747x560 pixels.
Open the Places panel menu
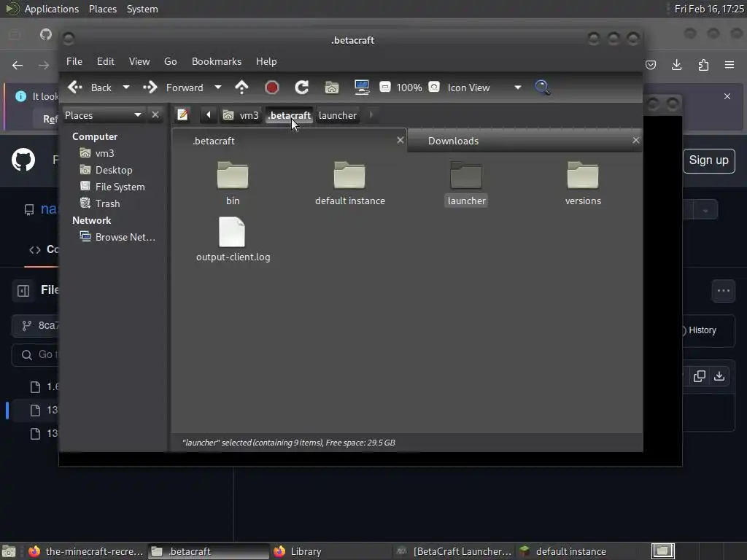tap(102, 9)
